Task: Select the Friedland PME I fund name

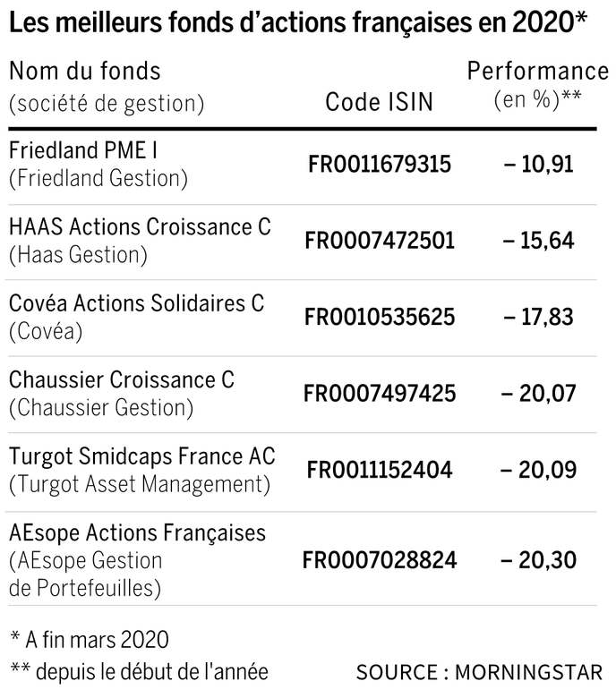Action: pyautogui.click(x=83, y=150)
